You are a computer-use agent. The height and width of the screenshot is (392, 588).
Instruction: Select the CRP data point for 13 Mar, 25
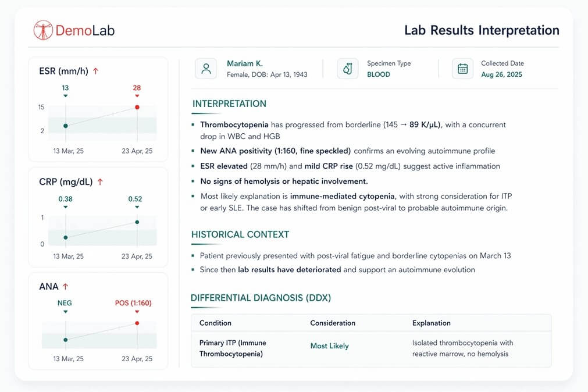[x=66, y=237]
